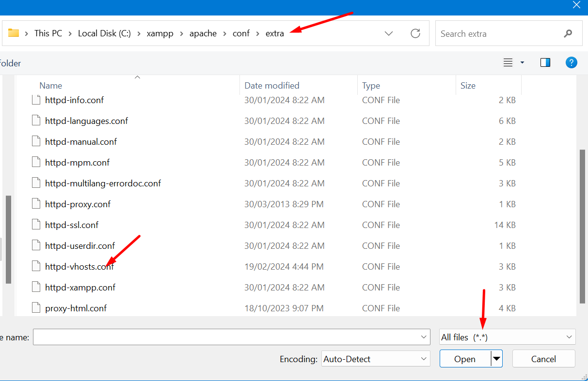Open the Help question mark icon

click(571, 62)
